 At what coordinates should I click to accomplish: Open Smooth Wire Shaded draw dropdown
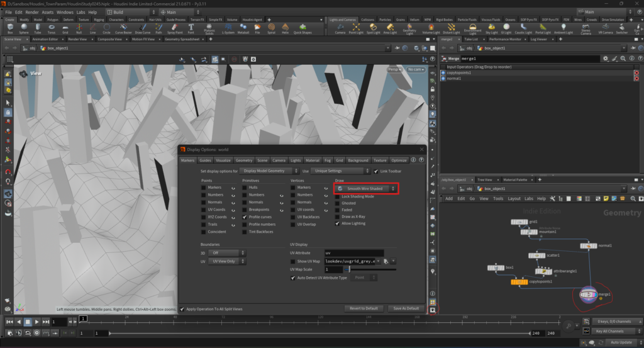point(366,188)
